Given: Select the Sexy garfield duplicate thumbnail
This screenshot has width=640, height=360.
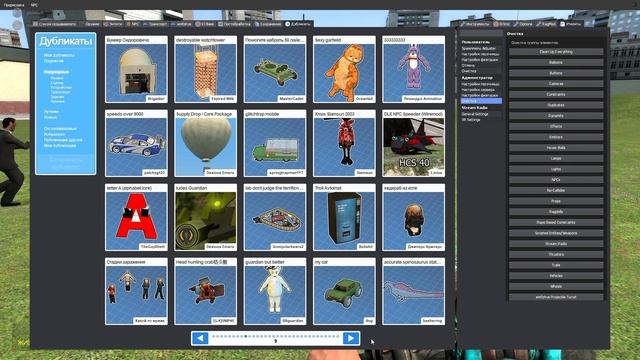Looking at the screenshot, I should (x=344, y=69).
